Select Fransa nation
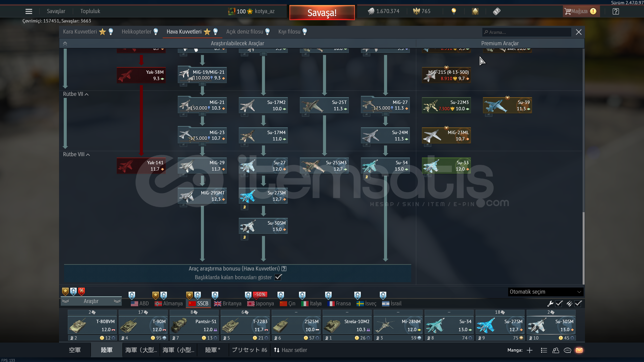644x362 pixels. (x=339, y=304)
